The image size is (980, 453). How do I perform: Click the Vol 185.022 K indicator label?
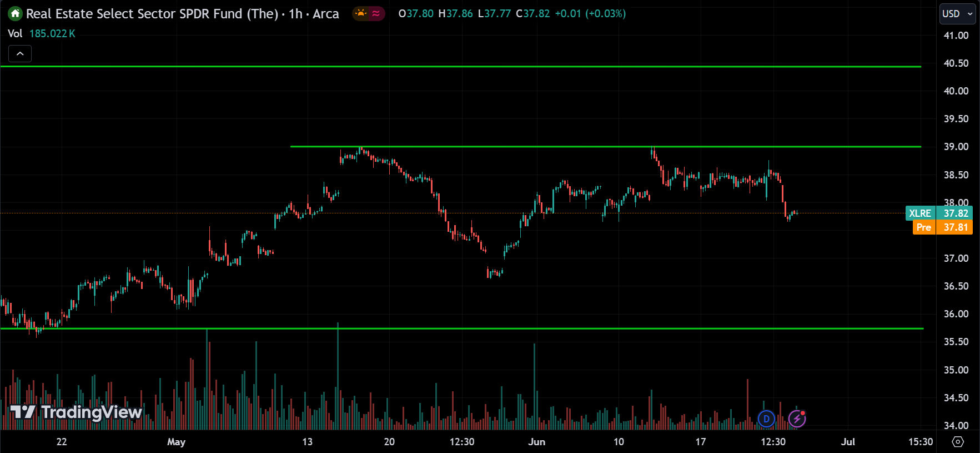(x=42, y=33)
